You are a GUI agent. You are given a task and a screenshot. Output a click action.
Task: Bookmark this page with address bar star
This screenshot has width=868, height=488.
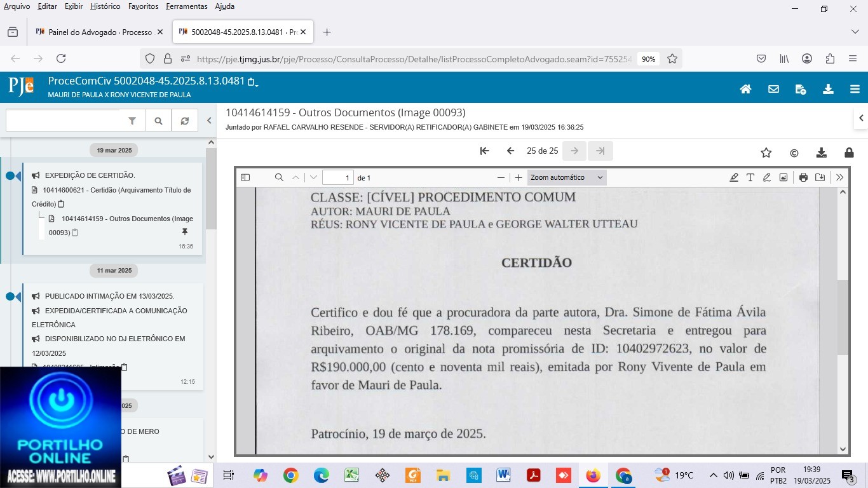(672, 58)
